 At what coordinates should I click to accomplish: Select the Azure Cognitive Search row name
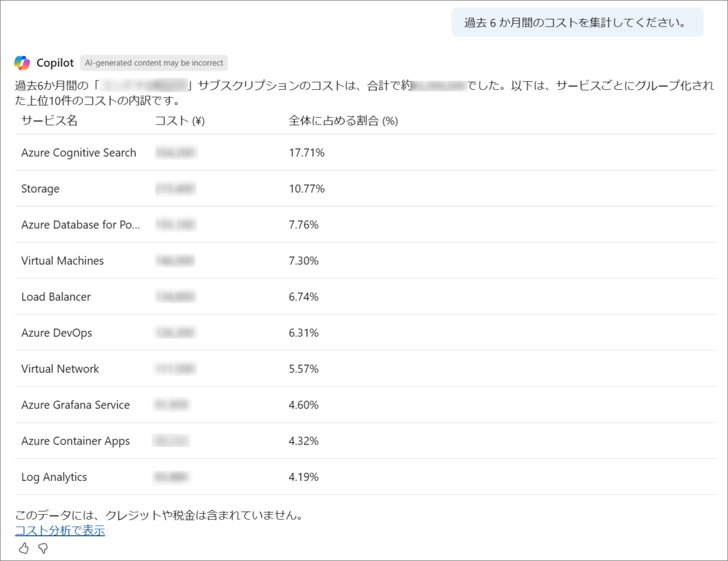[x=79, y=153]
